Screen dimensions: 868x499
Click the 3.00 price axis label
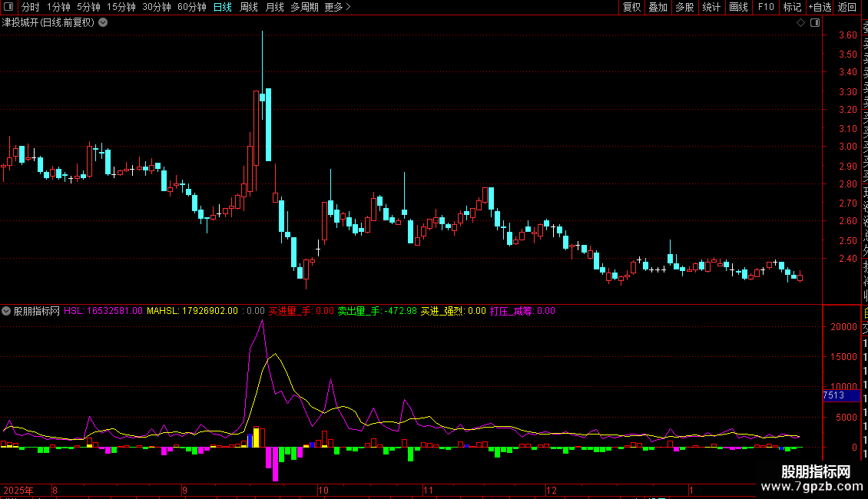coord(847,147)
